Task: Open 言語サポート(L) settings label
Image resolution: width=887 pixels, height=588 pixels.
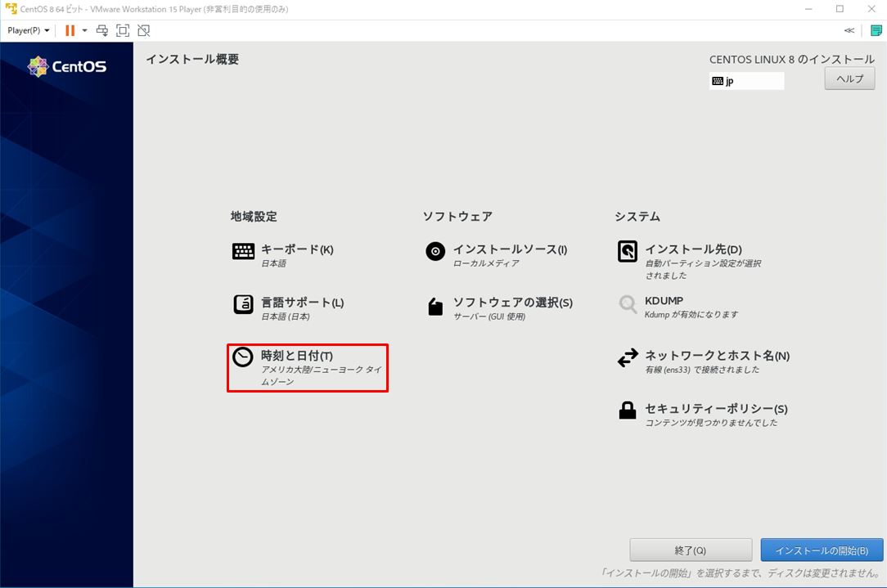Action: (302, 303)
